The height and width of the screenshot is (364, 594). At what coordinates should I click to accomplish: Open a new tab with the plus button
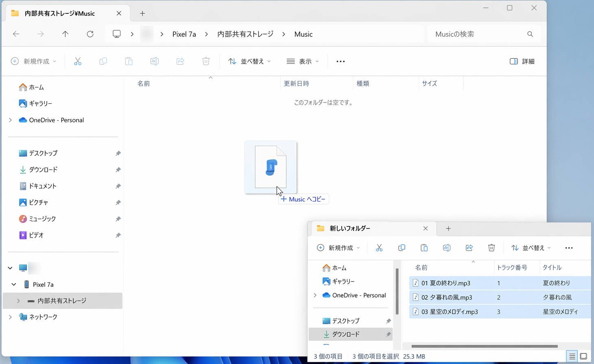pos(142,13)
